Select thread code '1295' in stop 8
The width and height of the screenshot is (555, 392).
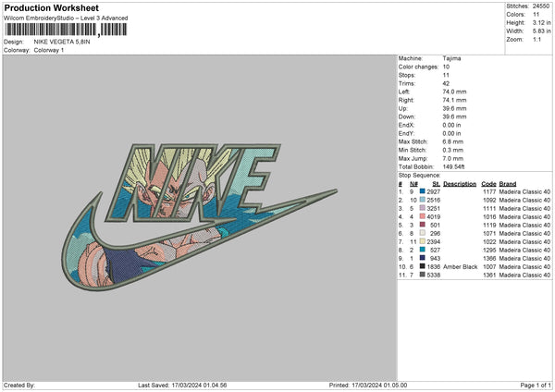(489, 251)
